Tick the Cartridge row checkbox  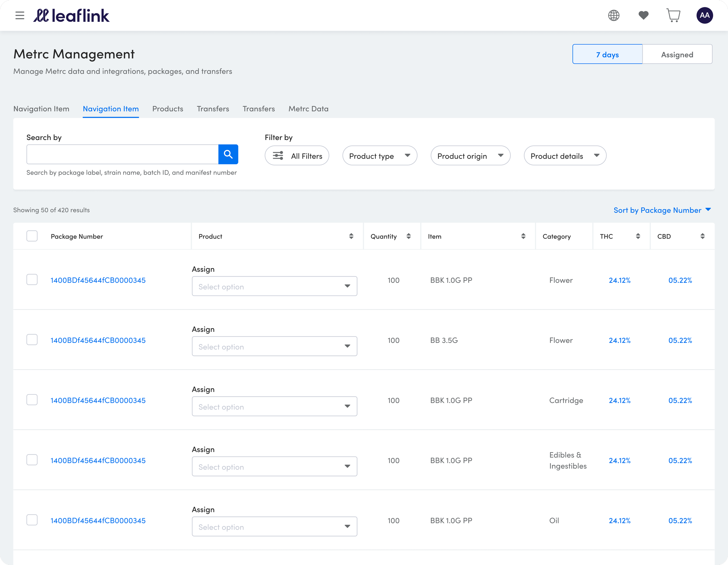tap(32, 400)
